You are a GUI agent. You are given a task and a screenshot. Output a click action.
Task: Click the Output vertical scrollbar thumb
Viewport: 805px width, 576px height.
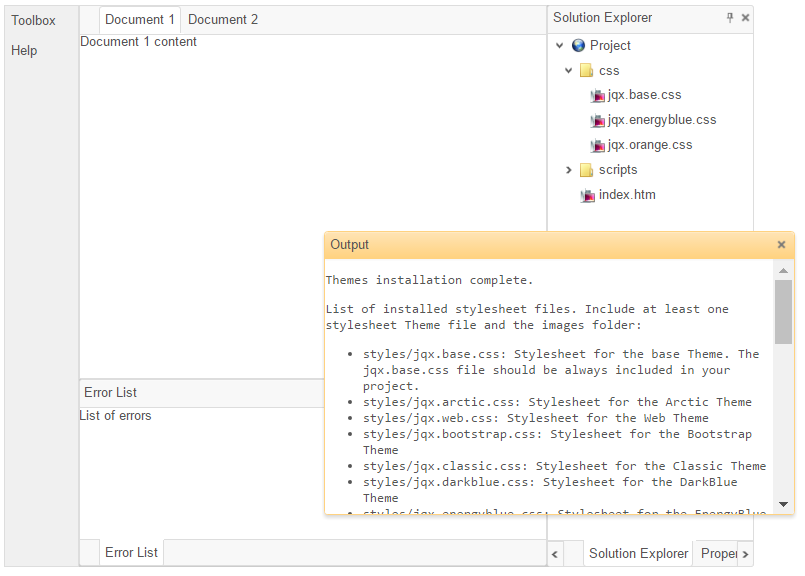[x=783, y=312]
